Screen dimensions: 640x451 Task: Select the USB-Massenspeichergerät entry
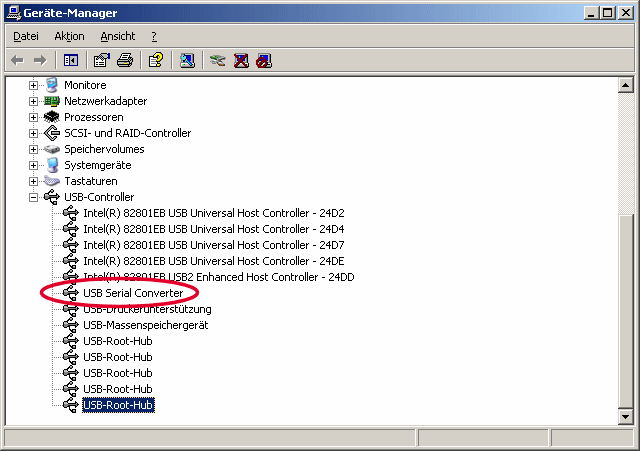click(x=145, y=325)
